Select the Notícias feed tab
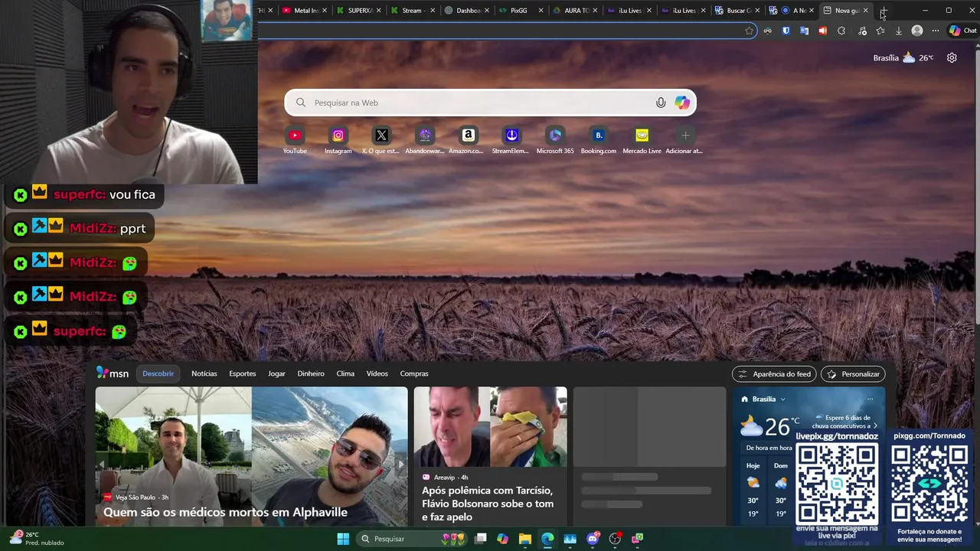This screenshot has width=980, height=551. coord(204,373)
